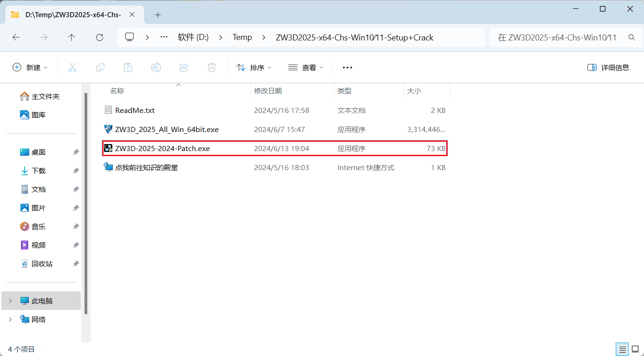The height and width of the screenshot is (356, 644).
Task: Expand chevron after 软件 (D:) in address bar
Action: 221,37
